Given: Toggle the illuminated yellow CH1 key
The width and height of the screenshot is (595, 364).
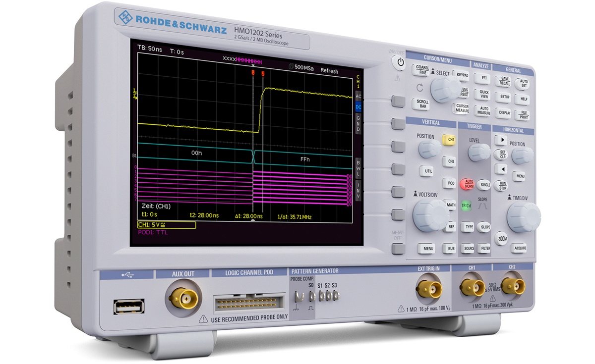Looking at the screenshot, I should (450, 140).
